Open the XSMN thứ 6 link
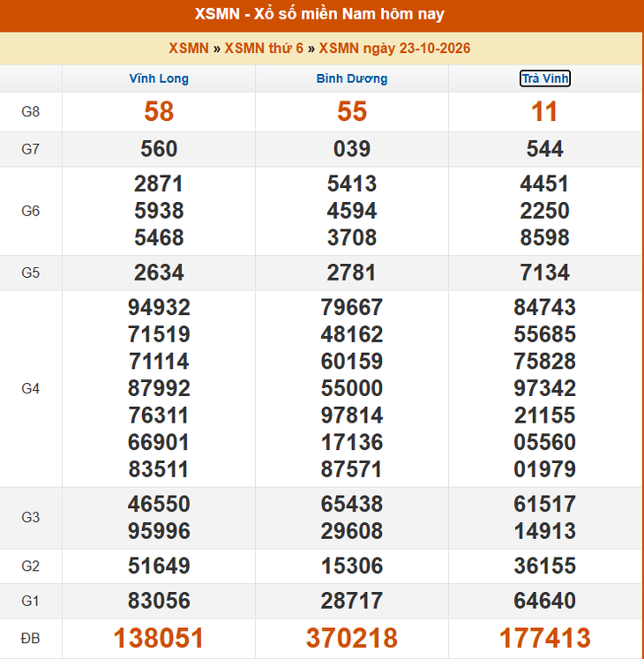Image resolution: width=644 pixels, height=659 pixels. point(264,49)
